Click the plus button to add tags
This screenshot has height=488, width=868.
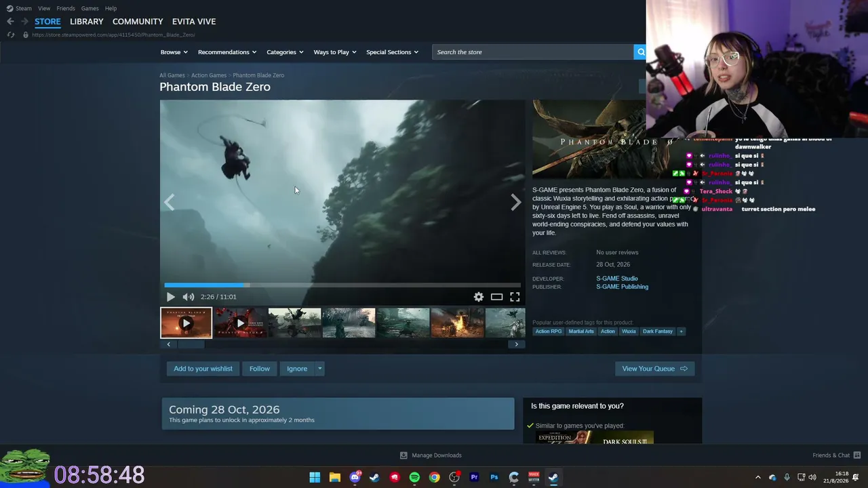click(682, 331)
